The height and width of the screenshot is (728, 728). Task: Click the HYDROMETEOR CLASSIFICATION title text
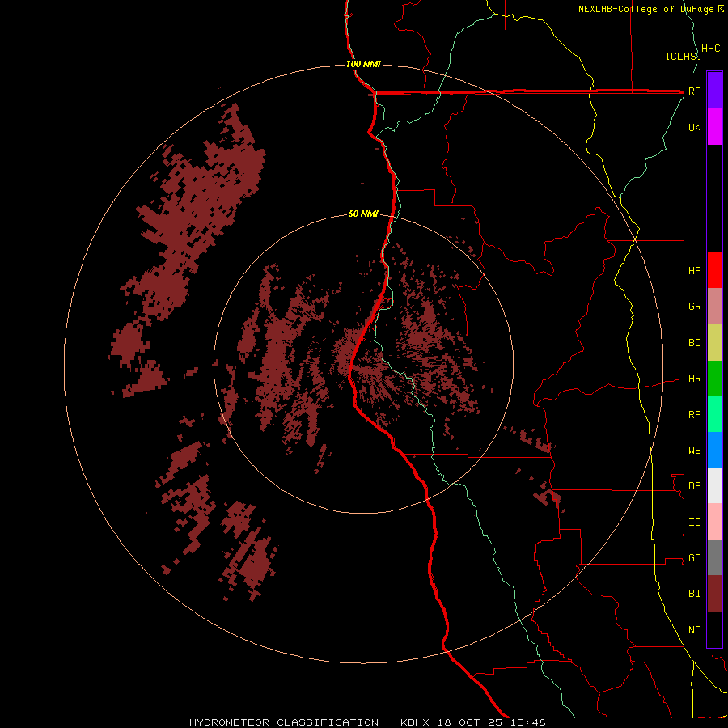(284, 722)
